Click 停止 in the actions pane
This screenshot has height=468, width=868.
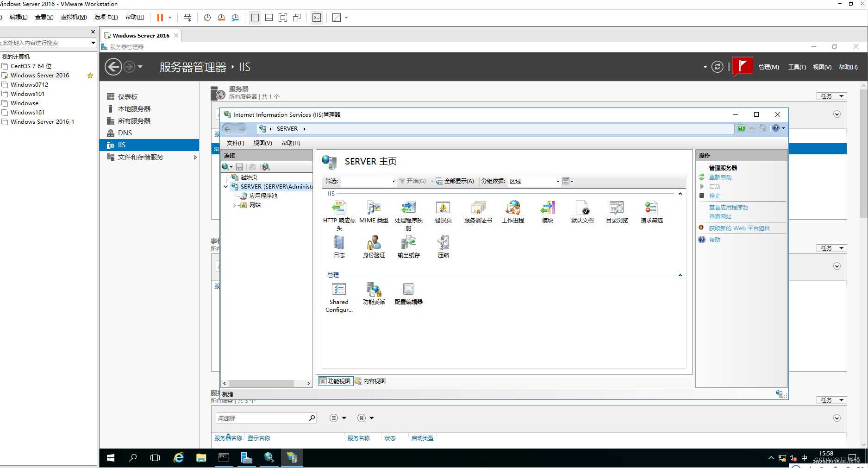[x=714, y=196]
